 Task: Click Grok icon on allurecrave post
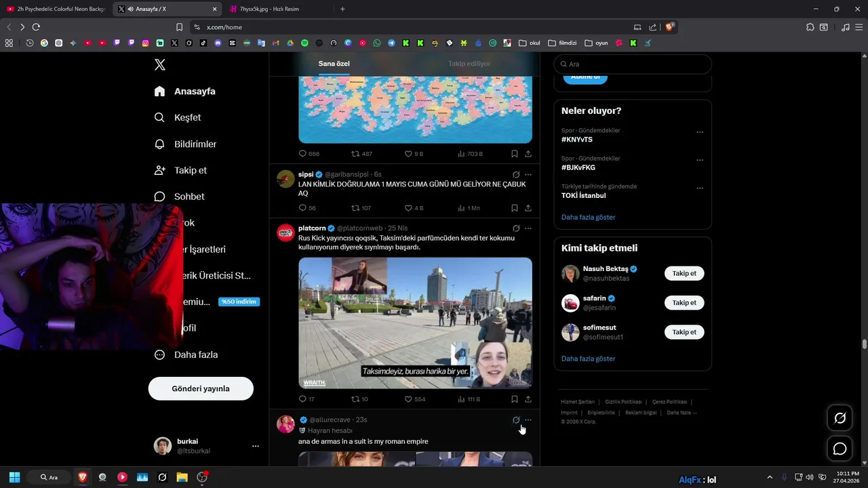(x=516, y=420)
